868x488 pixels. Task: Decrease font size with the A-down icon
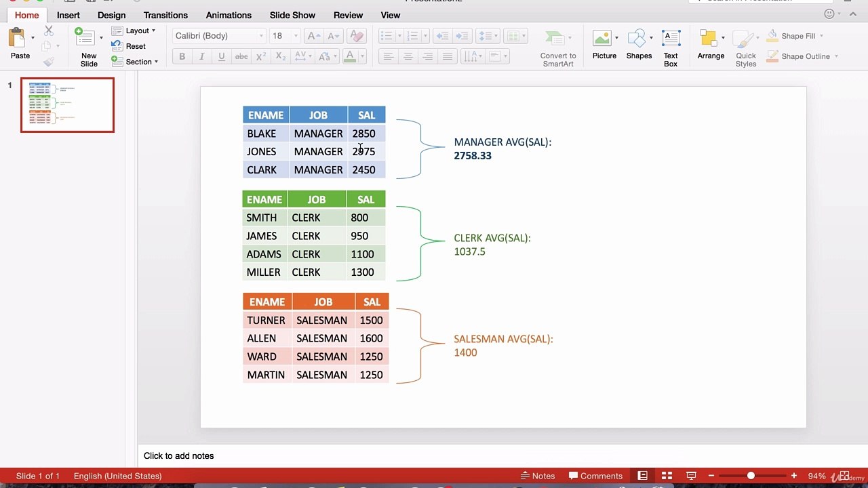pyautogui.click(x=333, y=36)
